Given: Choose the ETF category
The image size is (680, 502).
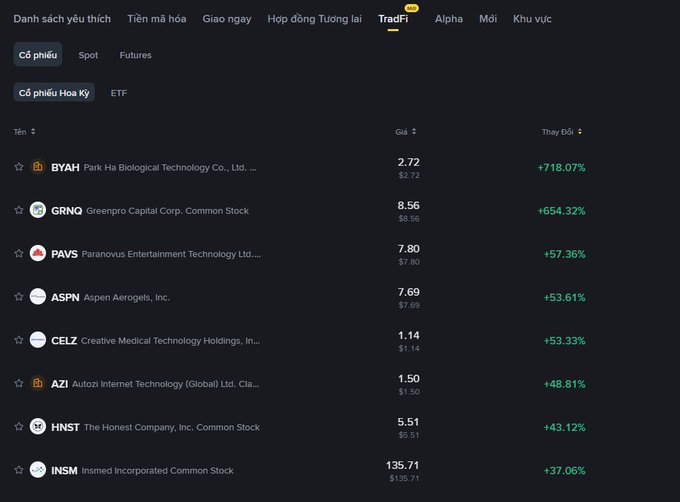Looking at the screenshot, I should pos(119,93).
